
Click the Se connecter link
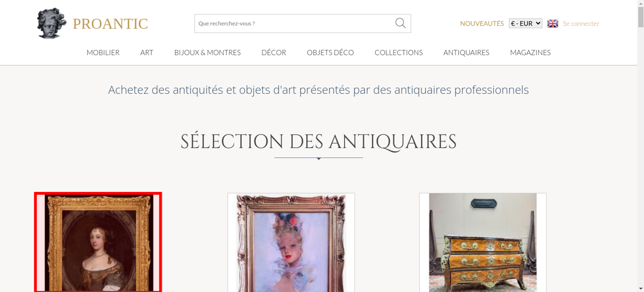pyautogui.click(x=581, y=23)
